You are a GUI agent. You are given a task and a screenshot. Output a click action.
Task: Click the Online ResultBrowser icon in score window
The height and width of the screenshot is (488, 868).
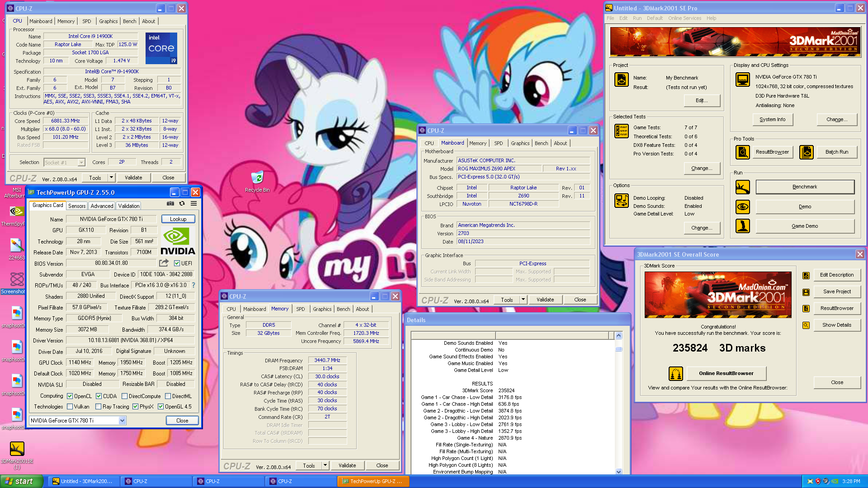pos(675,374)
